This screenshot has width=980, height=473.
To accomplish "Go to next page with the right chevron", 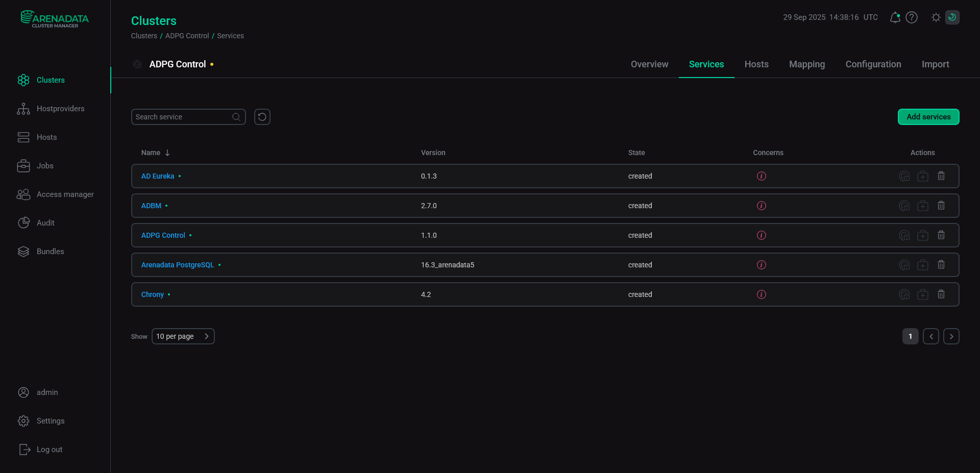I will 951,336.
